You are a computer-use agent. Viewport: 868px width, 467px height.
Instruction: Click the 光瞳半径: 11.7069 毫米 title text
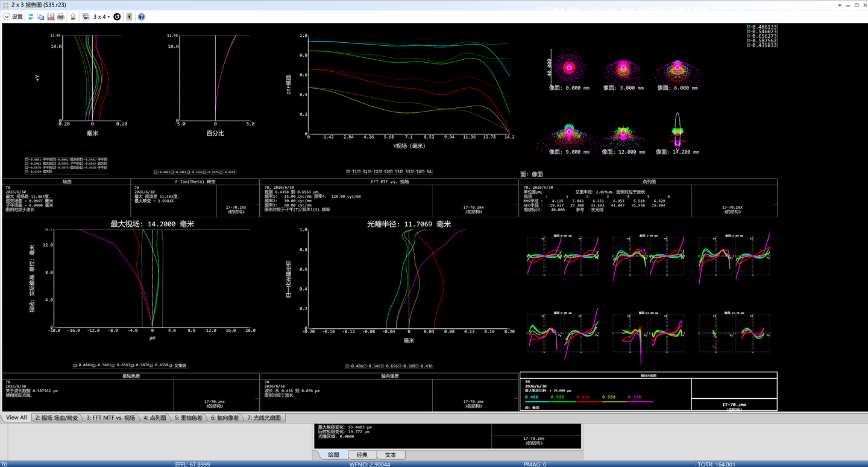click(409, 224)
